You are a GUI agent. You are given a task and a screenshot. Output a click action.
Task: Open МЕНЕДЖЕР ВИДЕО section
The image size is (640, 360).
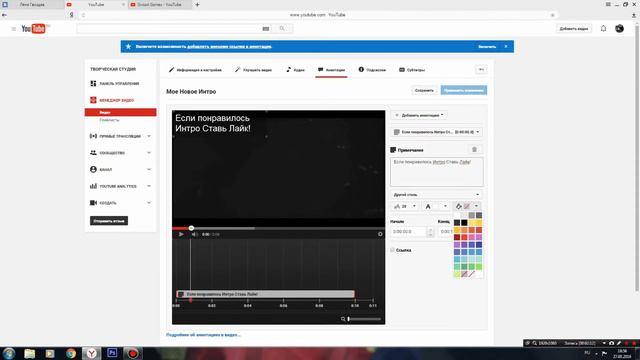point(112,100)
